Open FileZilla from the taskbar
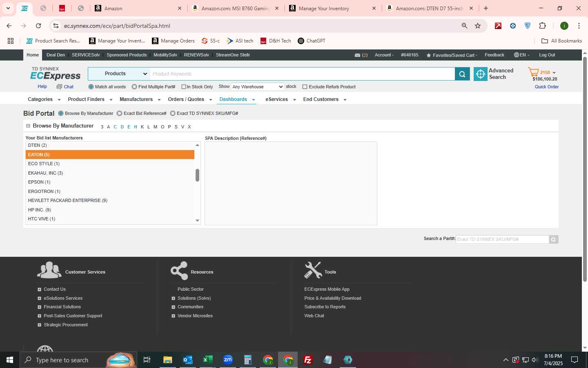 [x=308, y=360]
